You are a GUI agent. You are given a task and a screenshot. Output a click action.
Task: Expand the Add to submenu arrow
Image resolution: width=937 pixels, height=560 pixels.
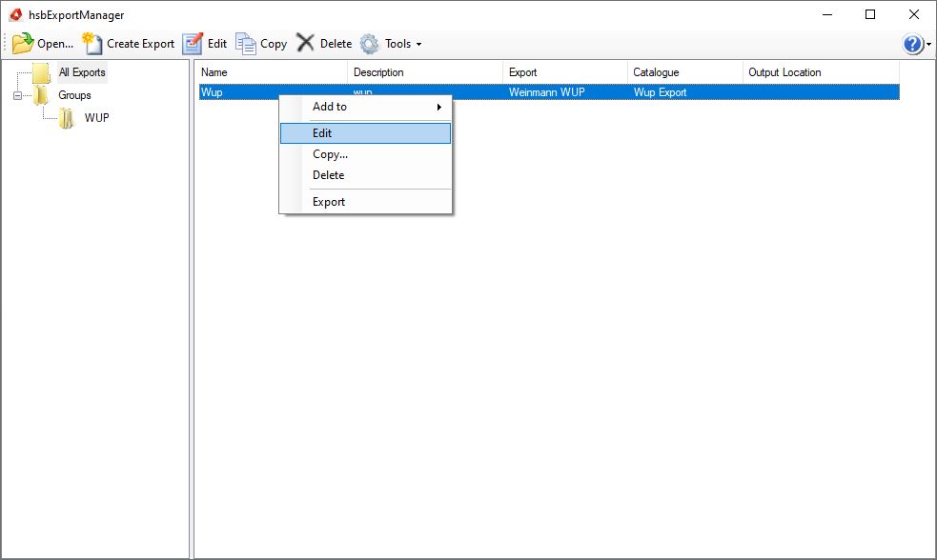[x=439, y=107]
